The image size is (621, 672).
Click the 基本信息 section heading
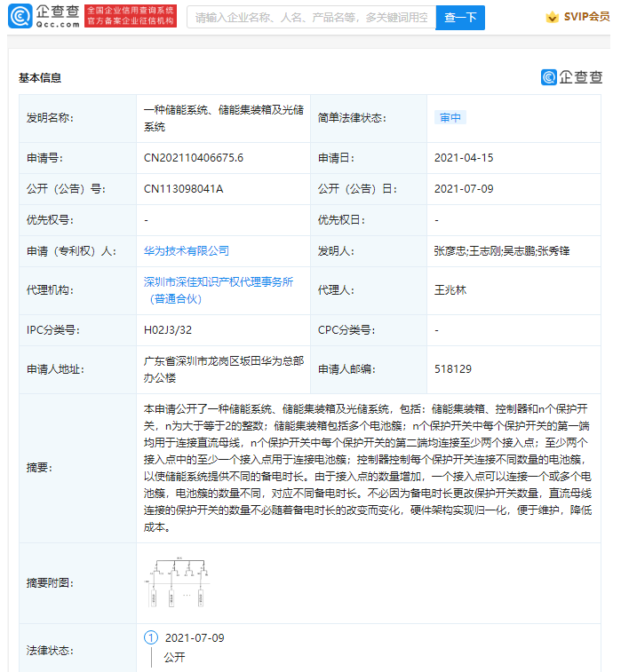[x=40, y=78]
